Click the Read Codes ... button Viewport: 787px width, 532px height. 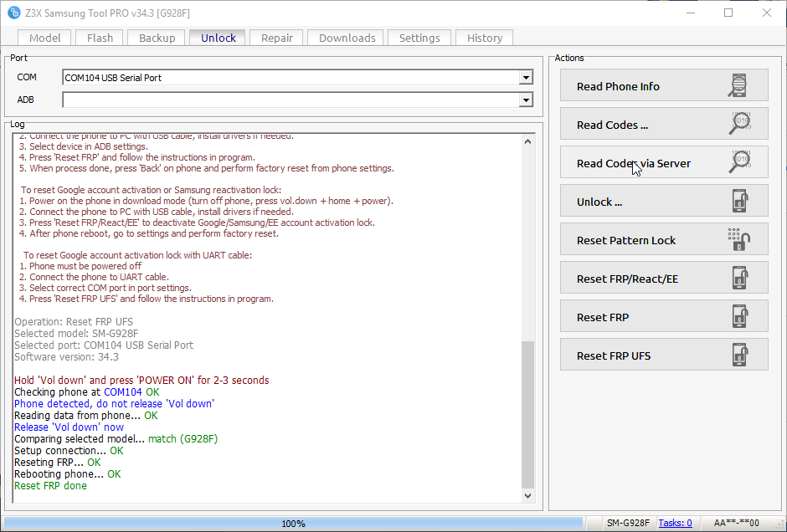(x=664, y=124)
